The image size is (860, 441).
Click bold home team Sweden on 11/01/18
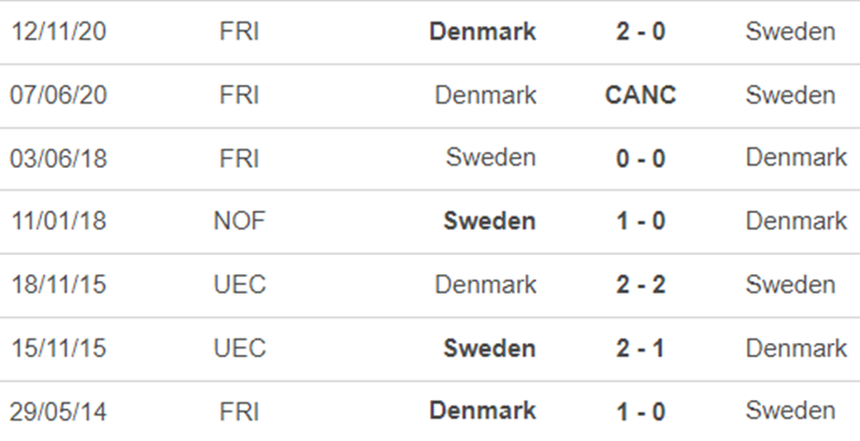tap(489, 221)
